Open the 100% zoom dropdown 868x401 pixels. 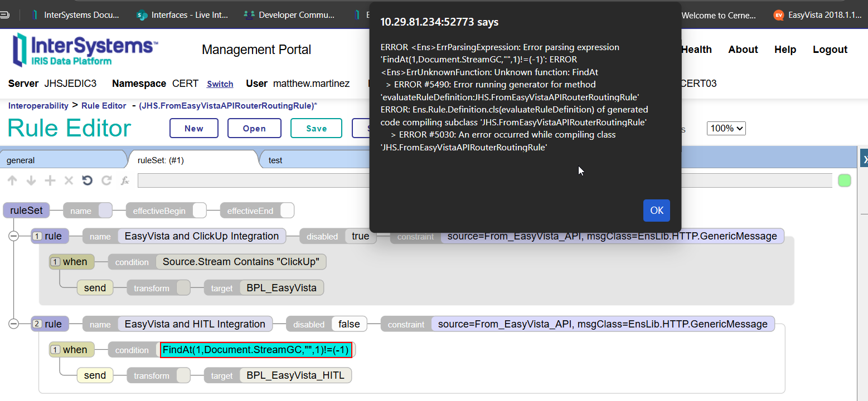726,128
